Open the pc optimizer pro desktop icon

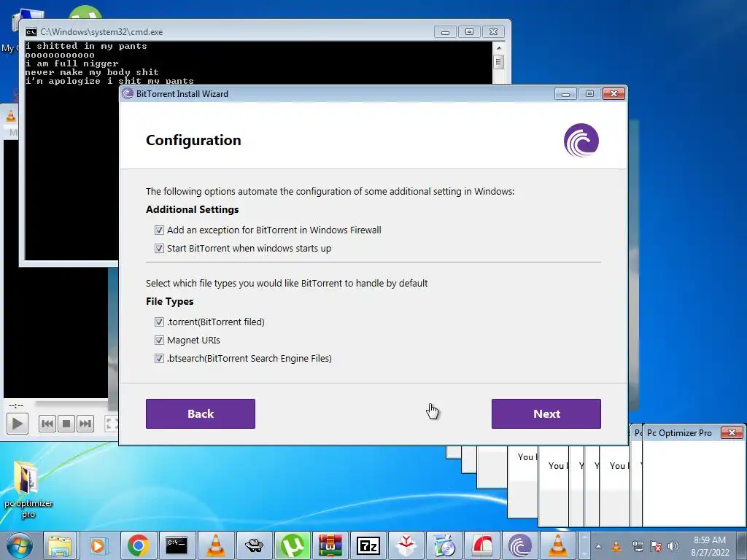pyautogui.click(x=28, y=489)
